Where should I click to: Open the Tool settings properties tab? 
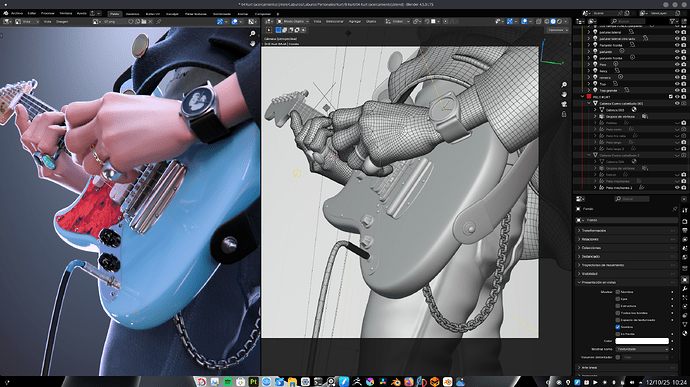coord(685,210)
